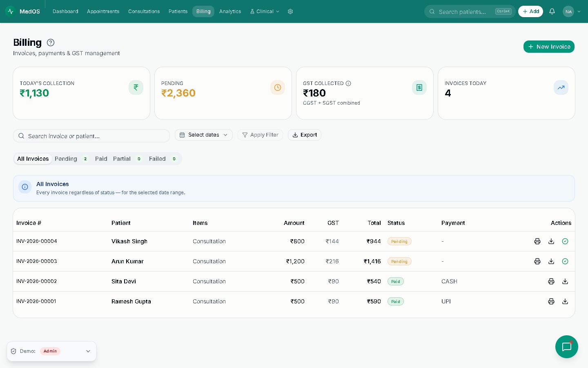Open the settings gear in navbar

(290, 11)
